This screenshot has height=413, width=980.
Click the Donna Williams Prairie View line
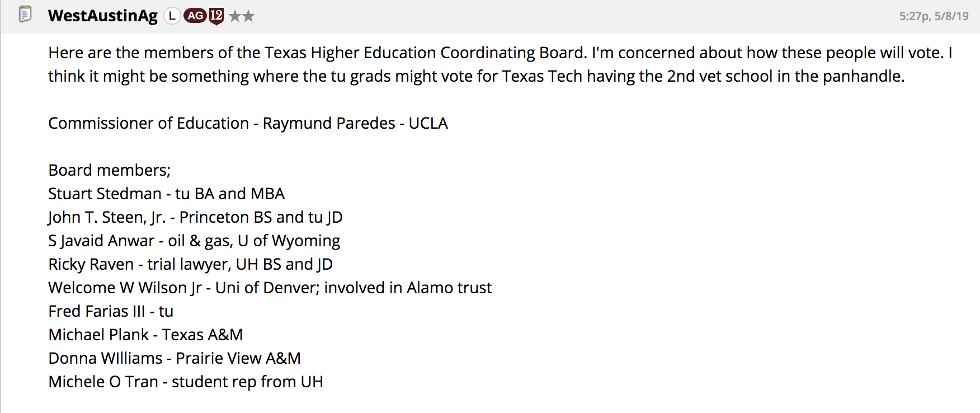pos(175,358)
